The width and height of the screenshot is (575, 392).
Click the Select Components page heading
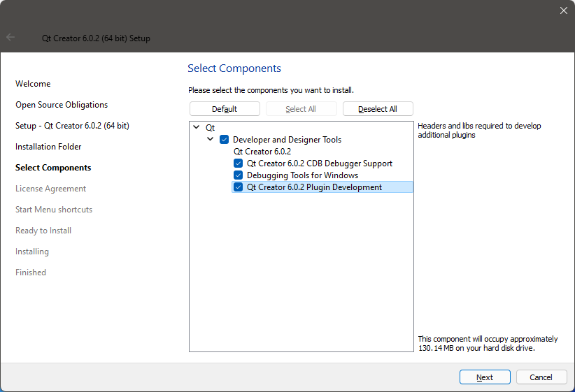coord(234,68)
